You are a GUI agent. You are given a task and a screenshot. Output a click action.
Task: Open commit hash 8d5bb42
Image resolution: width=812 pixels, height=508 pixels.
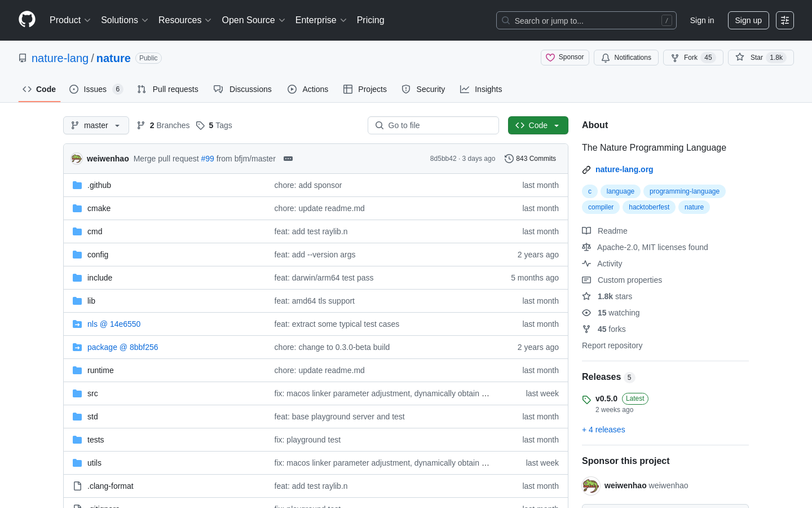click(443, 159)
